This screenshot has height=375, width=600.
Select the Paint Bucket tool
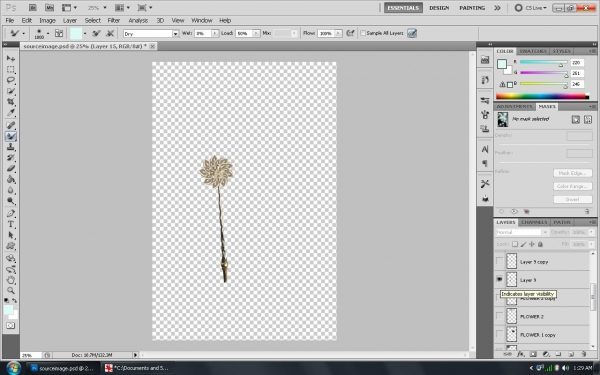[11, 179]
